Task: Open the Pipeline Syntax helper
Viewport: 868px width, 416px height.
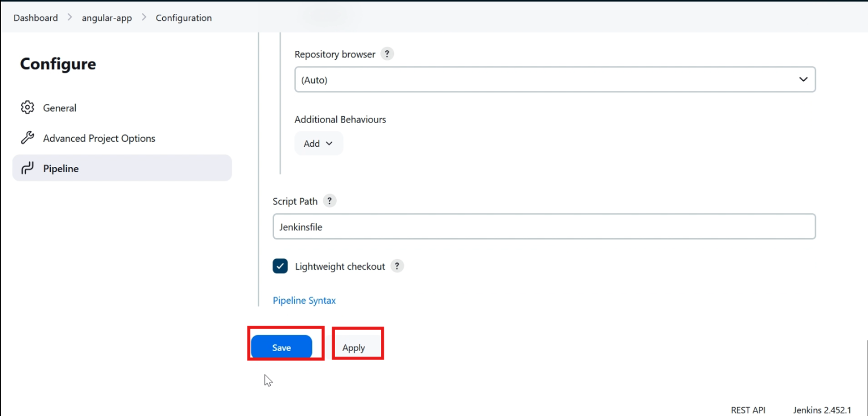Action: coord(304,300)
